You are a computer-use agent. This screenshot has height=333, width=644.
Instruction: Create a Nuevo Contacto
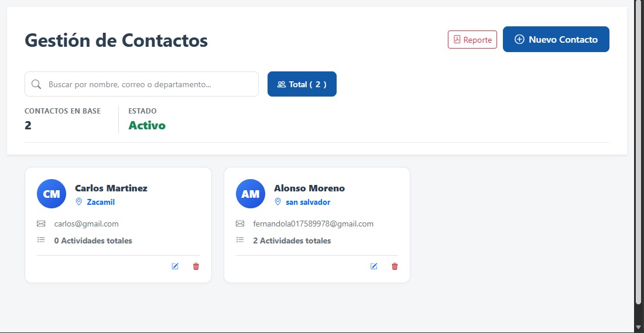tap(556, 39)
